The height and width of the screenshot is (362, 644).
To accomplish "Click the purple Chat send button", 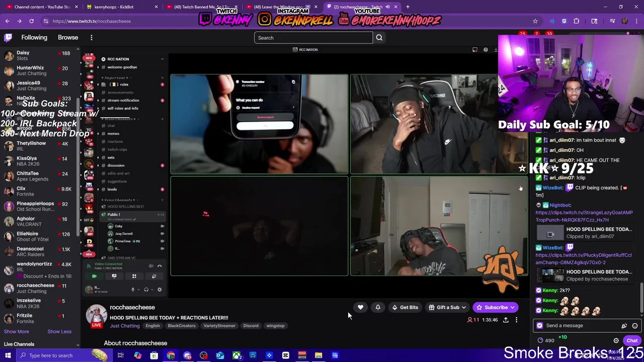I will 632,340.
